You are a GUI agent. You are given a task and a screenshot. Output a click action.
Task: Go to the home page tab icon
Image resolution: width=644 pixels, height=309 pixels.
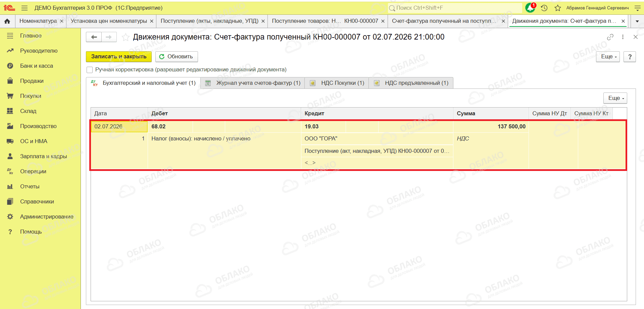pyautogui.click(x=7, y=21)
